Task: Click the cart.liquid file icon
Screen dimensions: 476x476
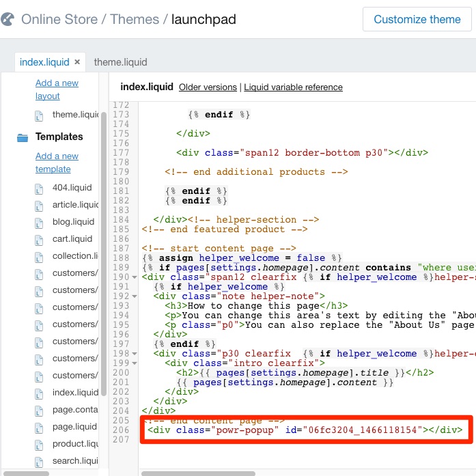Action: click(x=38, y=240)
